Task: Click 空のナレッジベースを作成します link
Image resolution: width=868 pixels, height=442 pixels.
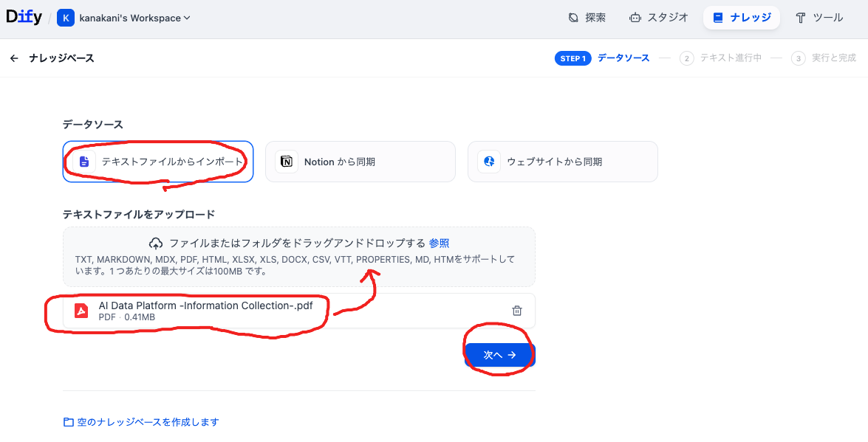Action: (x=148, y=422)
